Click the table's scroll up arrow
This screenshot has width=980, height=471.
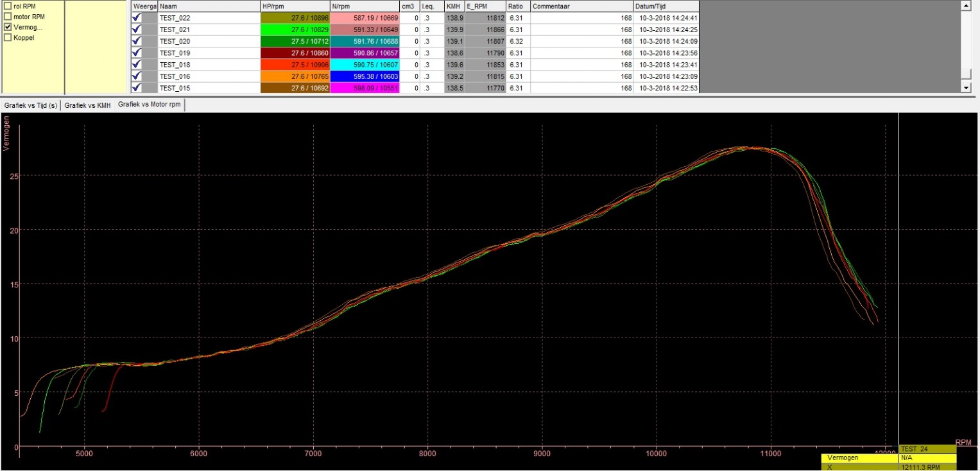[966, 5]
